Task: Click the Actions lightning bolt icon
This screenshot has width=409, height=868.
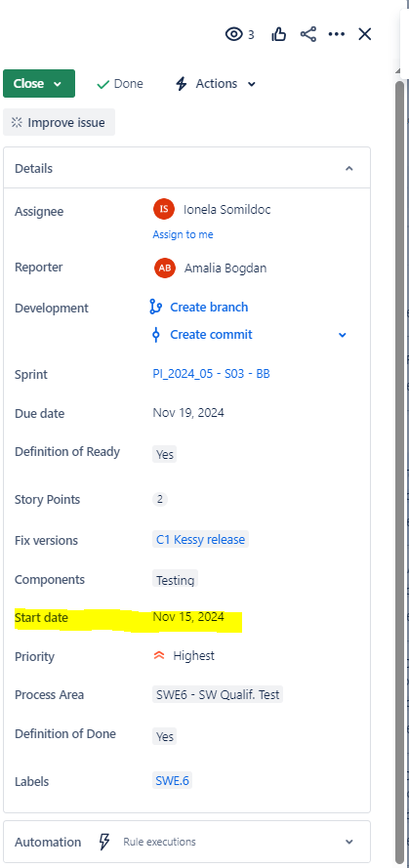Action: pos(181,84)
